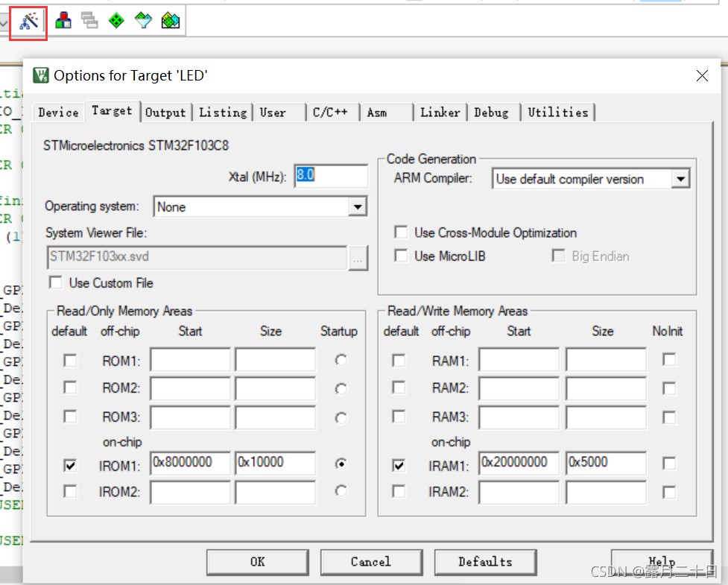Viewport: 728px width, 585px height.
Task: Uncheck the IRAM1 default checkbox
Action: 399,465
